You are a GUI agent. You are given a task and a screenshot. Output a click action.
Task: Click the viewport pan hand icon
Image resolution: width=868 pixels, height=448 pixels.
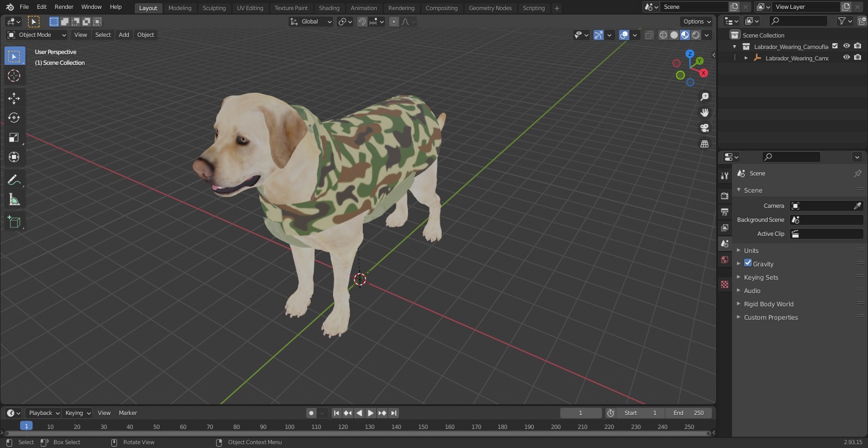[x=704, y=112]
